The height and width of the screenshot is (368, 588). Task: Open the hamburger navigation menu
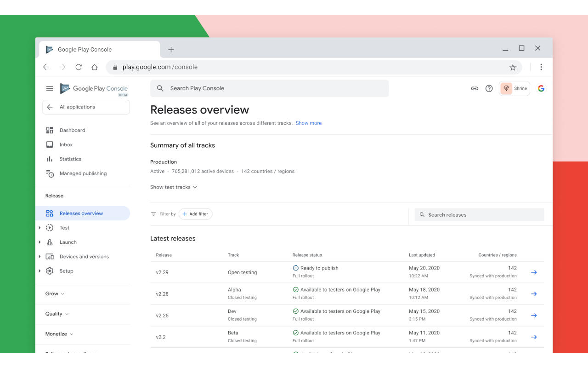click(x=50, y=88)
